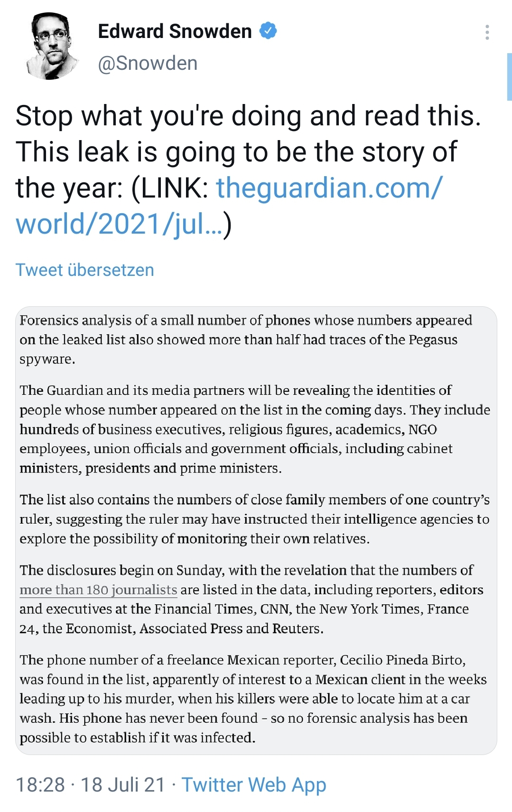
Task: Open the Edward Snowden display name
Action: pyautogui.click(x=175, y=31)
